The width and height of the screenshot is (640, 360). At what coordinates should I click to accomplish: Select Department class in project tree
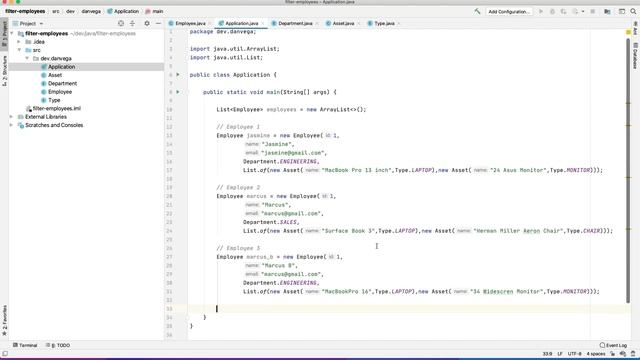[62, 83]
